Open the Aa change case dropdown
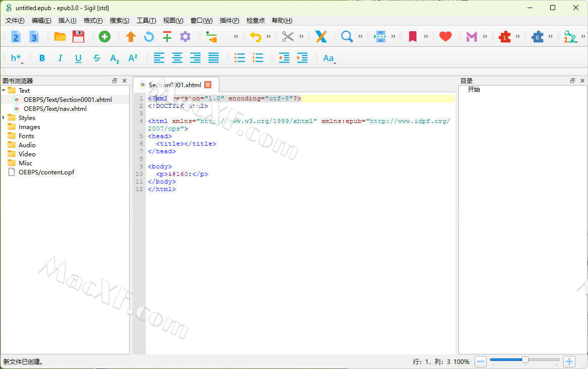 329,58
